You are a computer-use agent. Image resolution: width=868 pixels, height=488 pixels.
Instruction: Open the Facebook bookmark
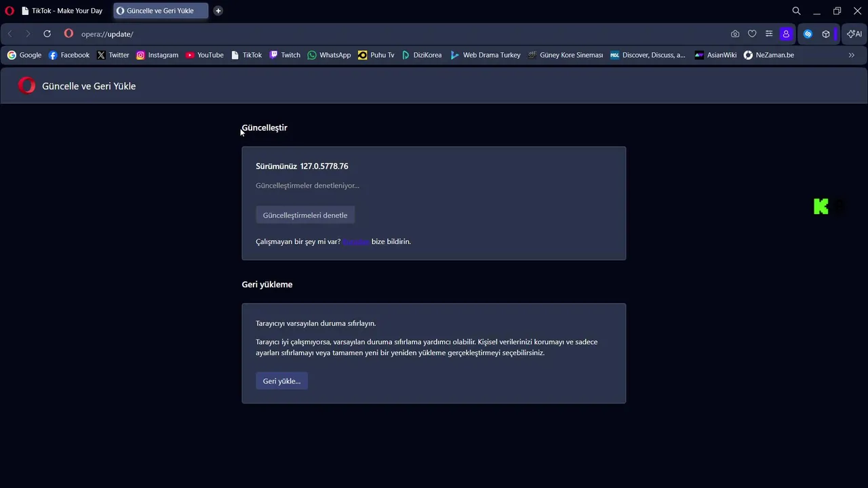coord(69,55)
